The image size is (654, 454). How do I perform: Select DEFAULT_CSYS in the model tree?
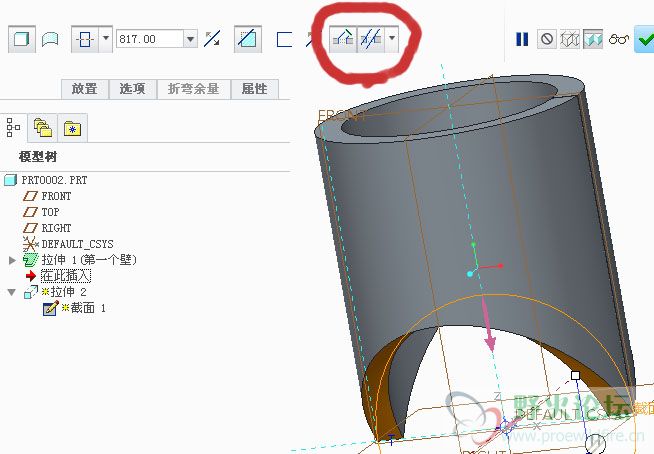pyautogui.click(x=77, y=244)
